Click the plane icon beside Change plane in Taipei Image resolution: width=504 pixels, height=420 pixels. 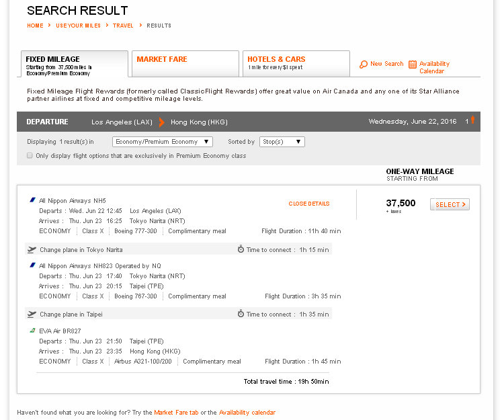[x=32, y=314]
